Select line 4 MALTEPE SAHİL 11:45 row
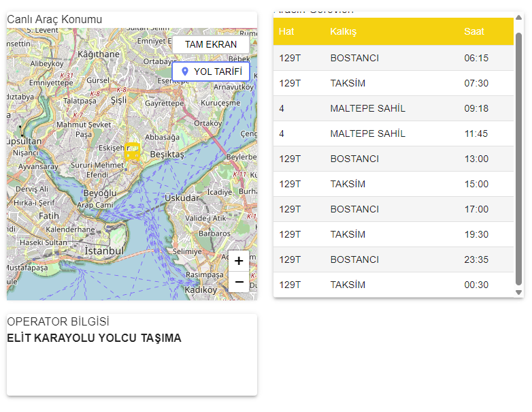 393,133
